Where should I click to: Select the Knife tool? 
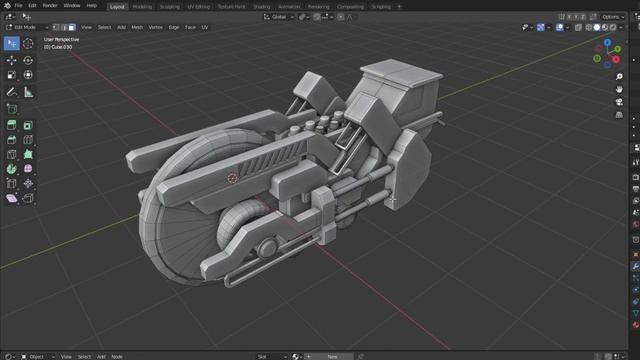click(x=12, y=155)
